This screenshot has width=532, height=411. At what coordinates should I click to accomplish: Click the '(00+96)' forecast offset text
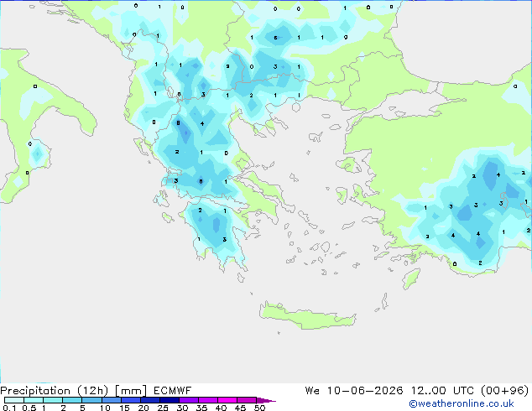click(x=504, y=391)
